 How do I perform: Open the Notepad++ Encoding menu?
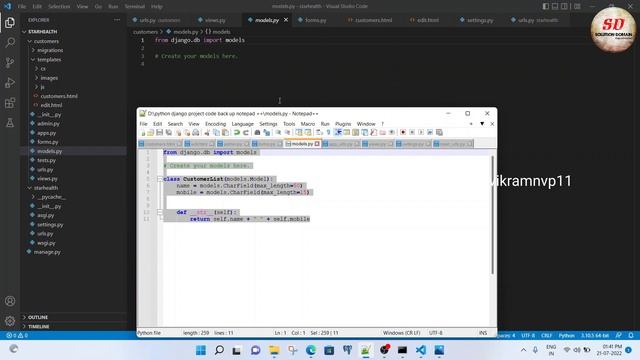[215, 124]
